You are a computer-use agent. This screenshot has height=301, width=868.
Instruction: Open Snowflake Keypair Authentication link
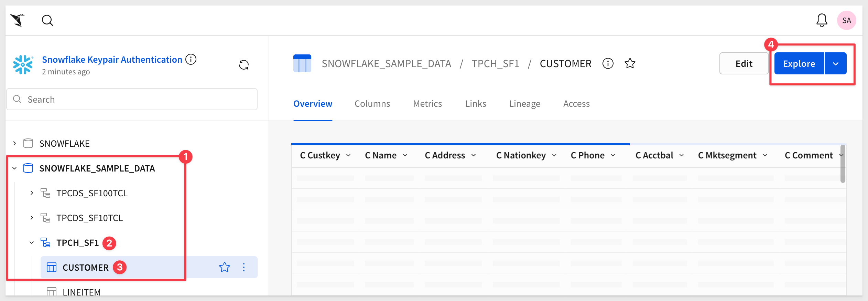tap(112, 59)
